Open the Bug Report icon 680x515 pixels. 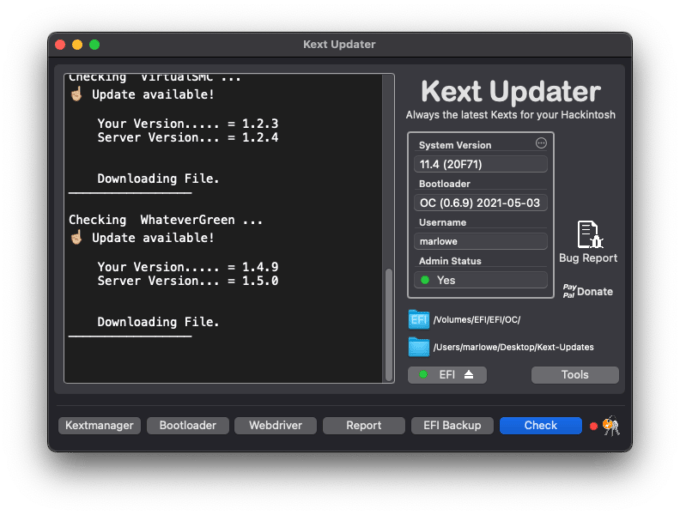tap(589, 235)
